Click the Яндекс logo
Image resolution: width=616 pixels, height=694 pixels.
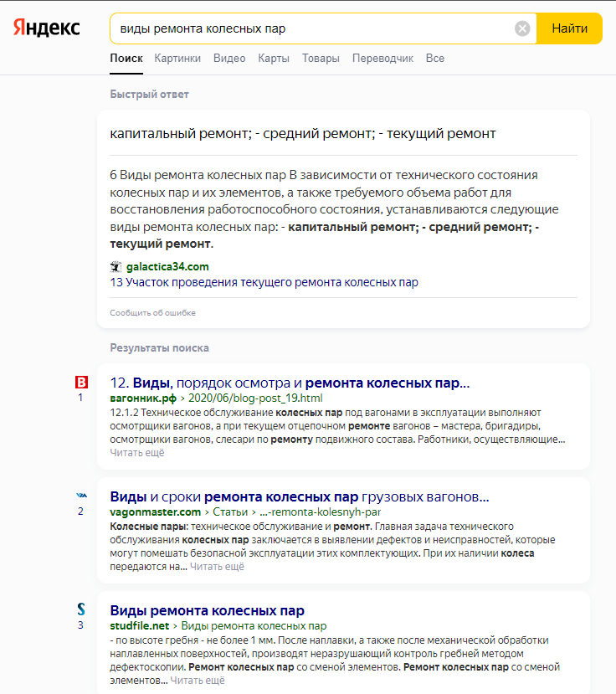click(47, 28)
